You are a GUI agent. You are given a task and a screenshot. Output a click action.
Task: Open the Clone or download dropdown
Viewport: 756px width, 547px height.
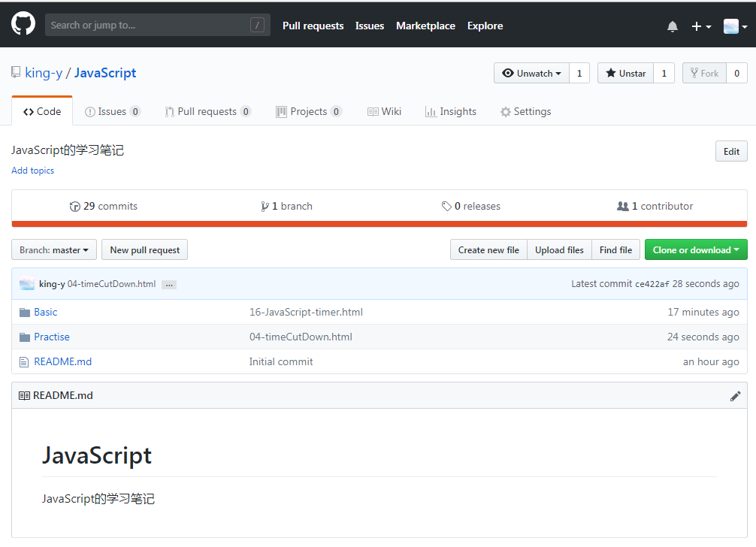click(x=696, y=249)
